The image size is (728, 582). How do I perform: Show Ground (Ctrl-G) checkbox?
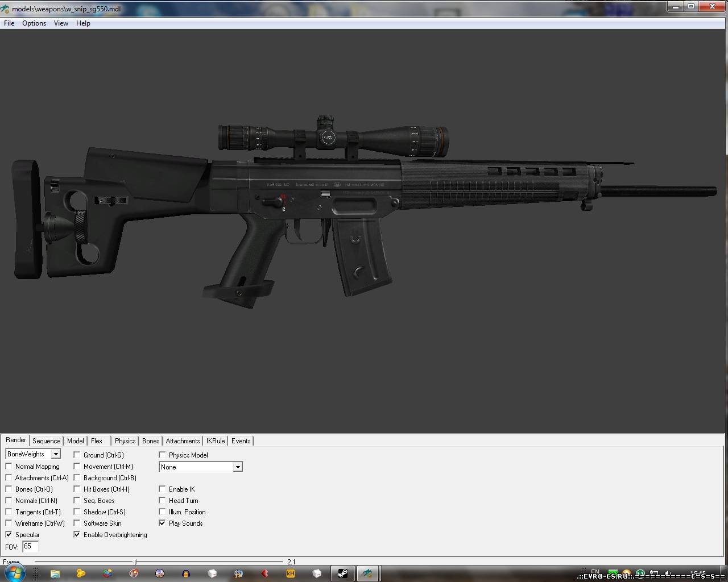(77, 455)
